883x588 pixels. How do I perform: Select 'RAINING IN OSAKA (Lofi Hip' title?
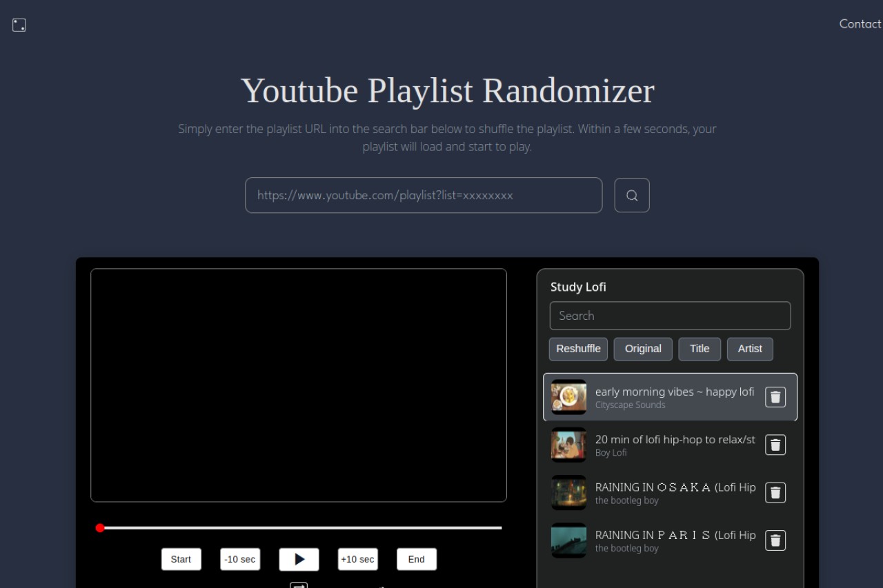(x=675, y=487)
